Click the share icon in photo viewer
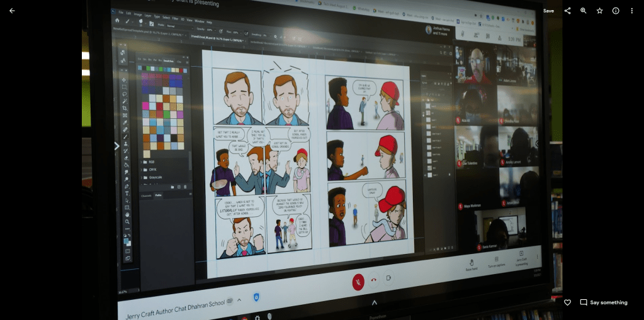The height and width of the screenshot is (320, 644). pyautogui.click(x=567, y=11)
